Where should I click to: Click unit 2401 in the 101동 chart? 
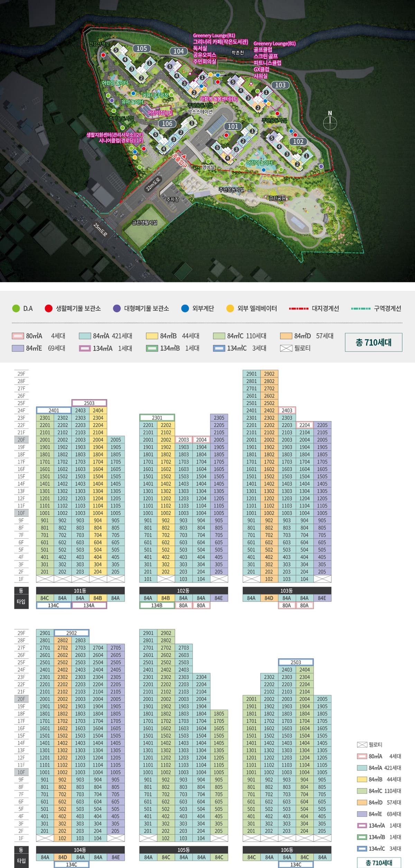pyautogui.click(x=54, y=410)
